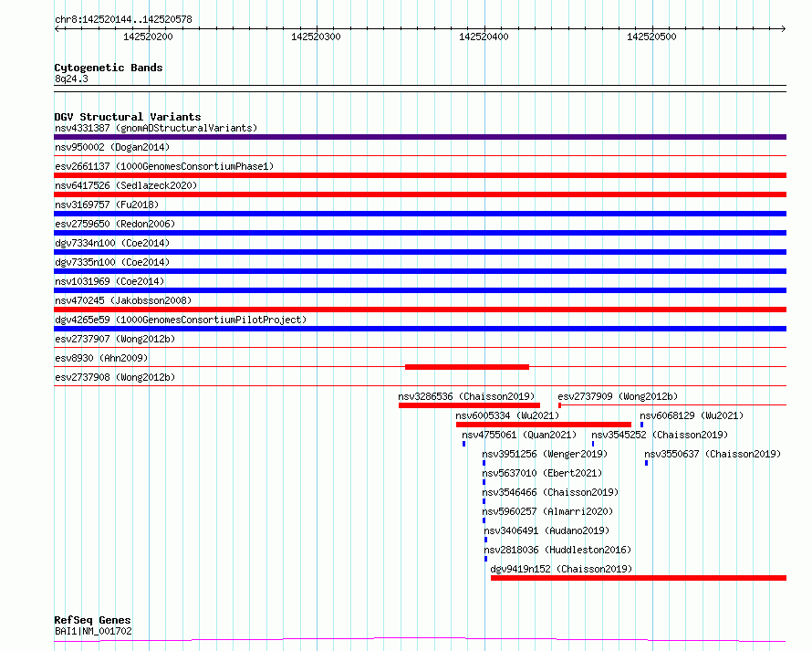
Task: Select the BAI1 NM_001702 RefSeq gene label
Action: (93, 630)
